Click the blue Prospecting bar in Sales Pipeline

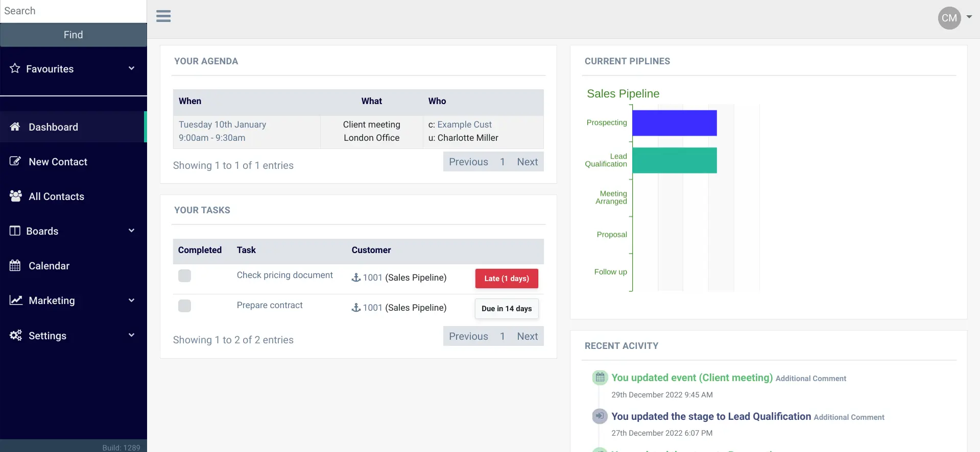pos(674,122)
